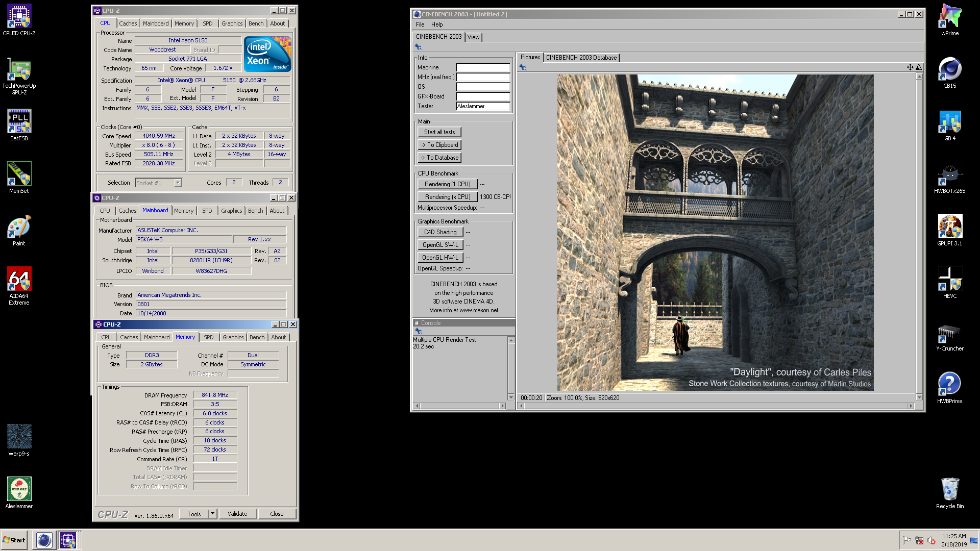The image size is (980, 551).
Task: Click the muted volume icon in the tray
Action: (932, 540)
